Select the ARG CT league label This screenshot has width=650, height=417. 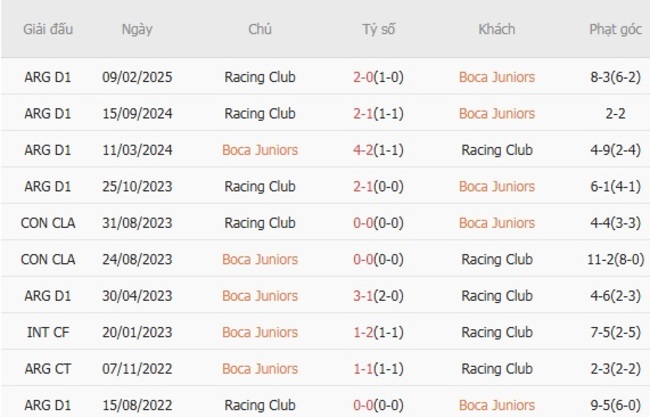(x=48, y=369)
